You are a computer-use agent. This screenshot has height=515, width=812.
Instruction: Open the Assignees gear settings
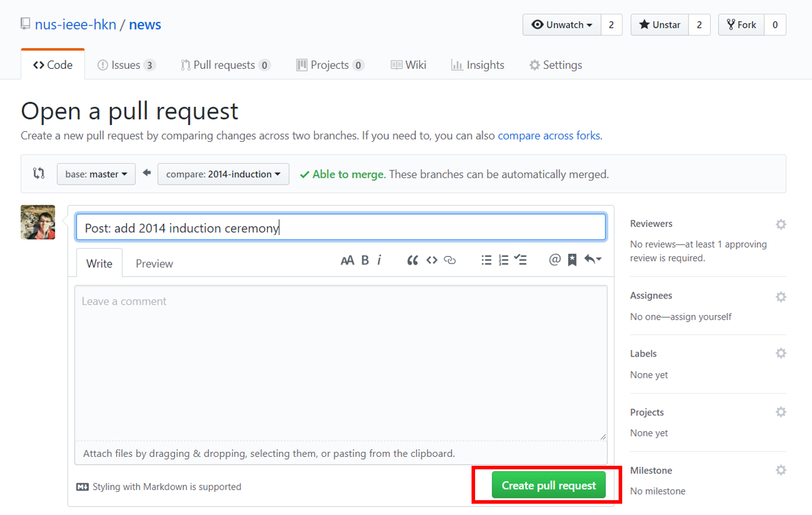click(x=781, y=296)
